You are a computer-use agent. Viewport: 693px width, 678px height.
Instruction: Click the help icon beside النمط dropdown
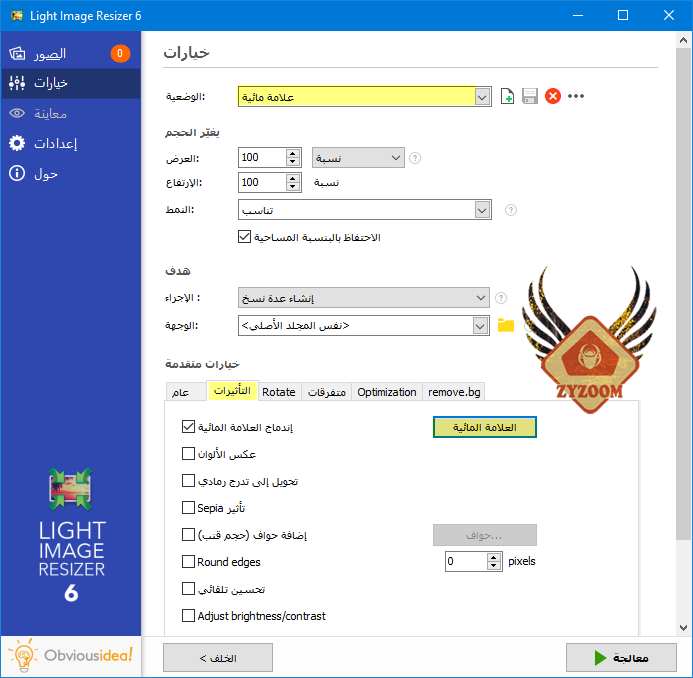coord(510,209)
